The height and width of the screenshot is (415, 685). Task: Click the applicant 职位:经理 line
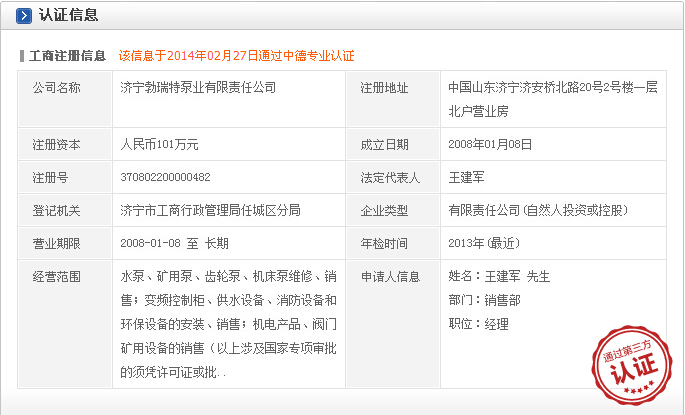478,324
